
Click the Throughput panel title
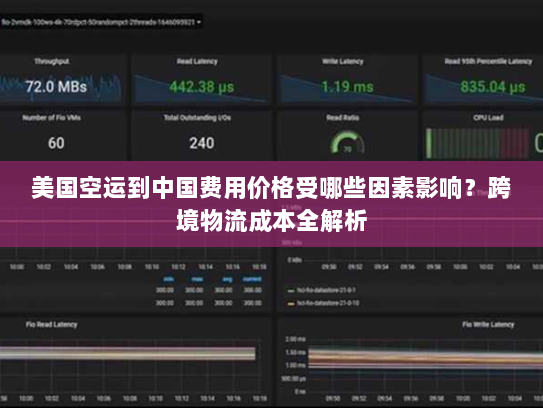click(x=52, y=61)
